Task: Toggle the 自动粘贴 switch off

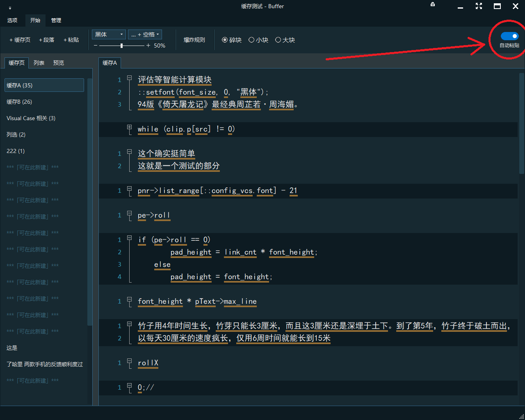Action: (509, 36)
